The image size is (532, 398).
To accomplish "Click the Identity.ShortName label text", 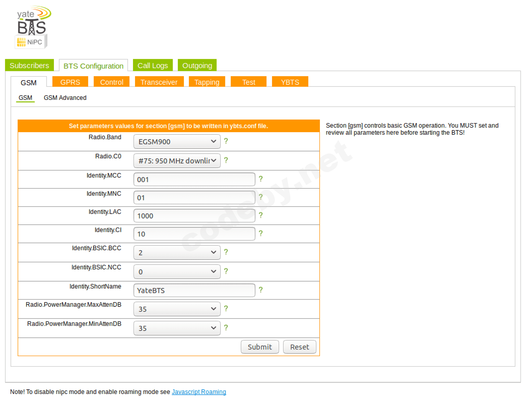I will 95,287.
